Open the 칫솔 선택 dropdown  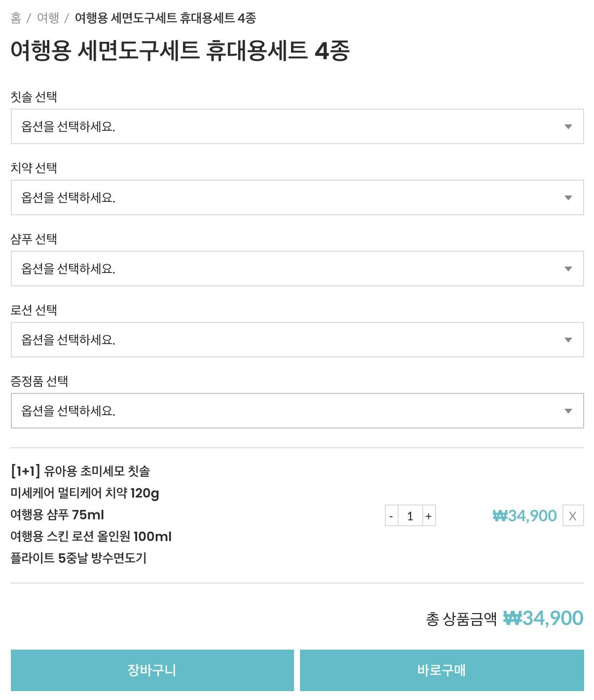[296, 127]
